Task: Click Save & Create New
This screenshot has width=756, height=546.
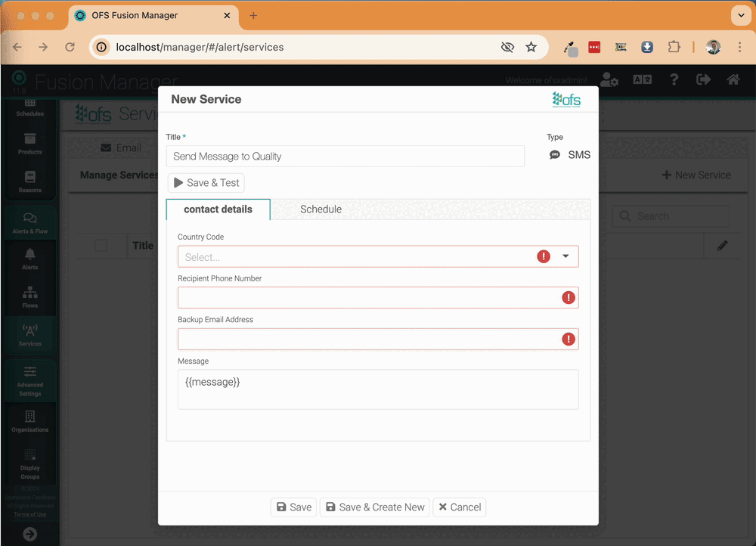Action: coord(374,507)
